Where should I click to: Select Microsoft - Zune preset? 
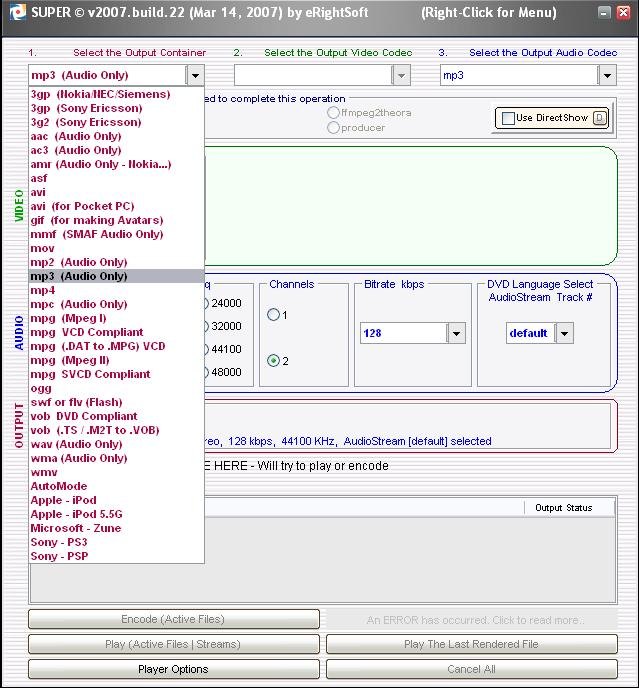(x=116, y=528)
